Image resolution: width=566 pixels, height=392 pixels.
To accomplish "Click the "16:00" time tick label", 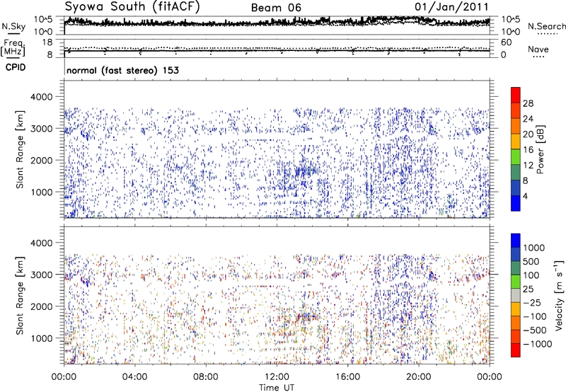I will [347, 377].
